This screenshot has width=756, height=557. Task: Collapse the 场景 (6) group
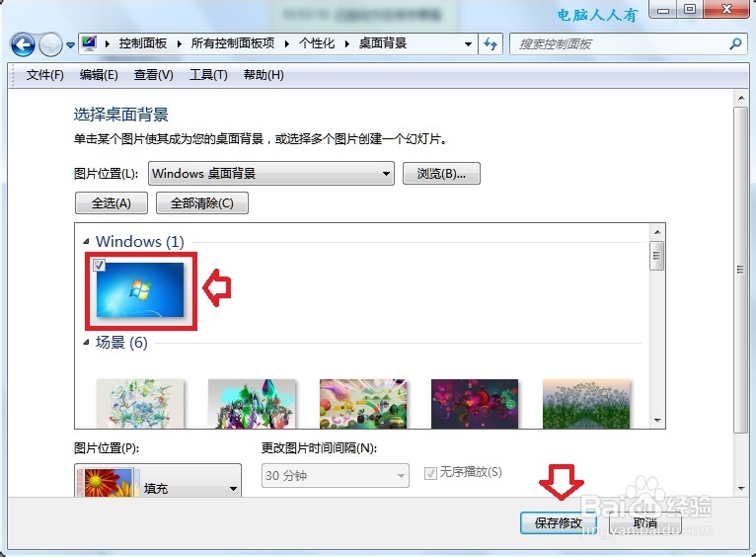(86, 343)
